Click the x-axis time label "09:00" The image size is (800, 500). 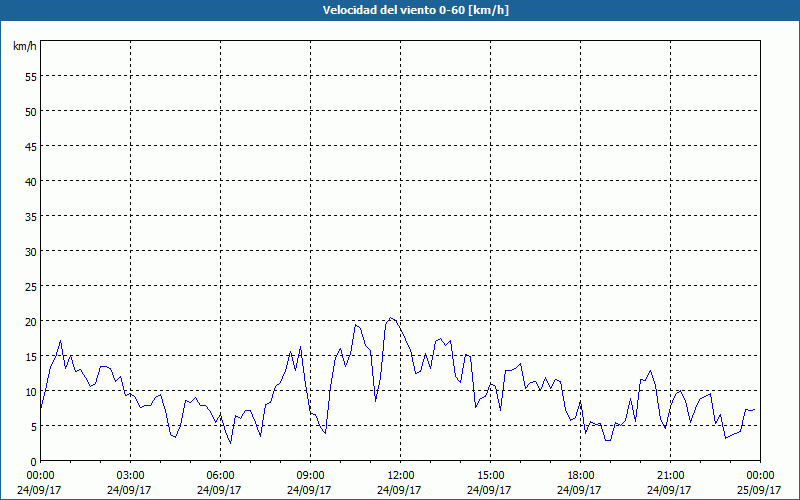[x=310, y=476]
